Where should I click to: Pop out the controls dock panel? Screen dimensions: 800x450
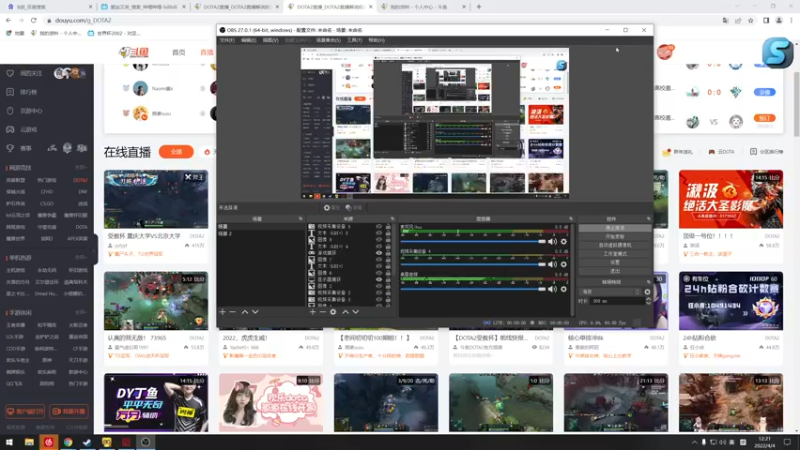click(648, 219)
